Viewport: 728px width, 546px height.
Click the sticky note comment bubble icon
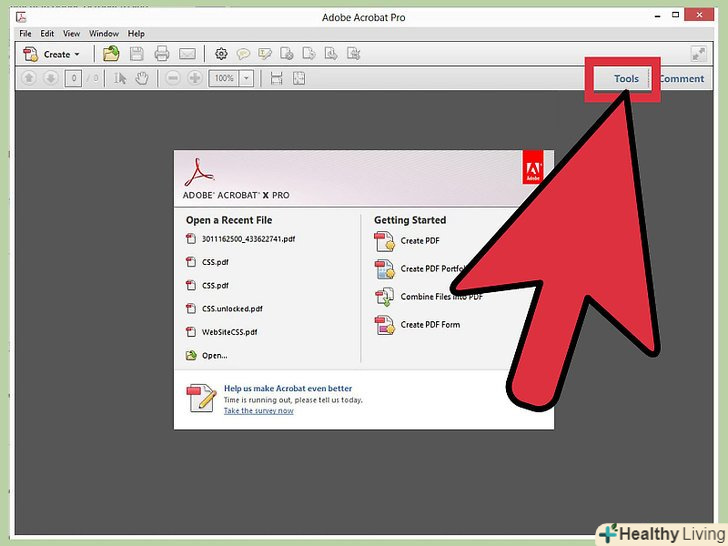point(243,54)
